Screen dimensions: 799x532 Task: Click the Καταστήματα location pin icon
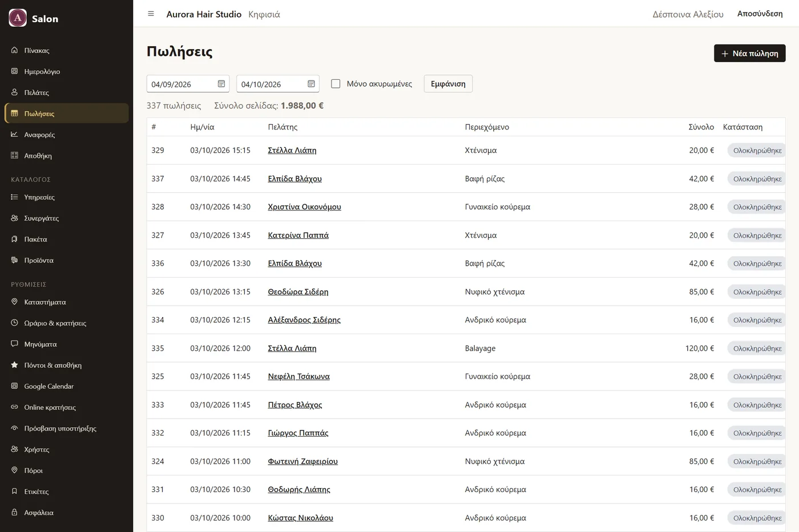pyautogui.click(x=15, y=302)
